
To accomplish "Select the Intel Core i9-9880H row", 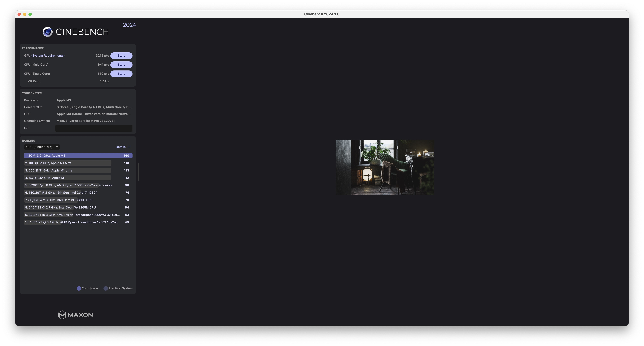I will [78, 200].
